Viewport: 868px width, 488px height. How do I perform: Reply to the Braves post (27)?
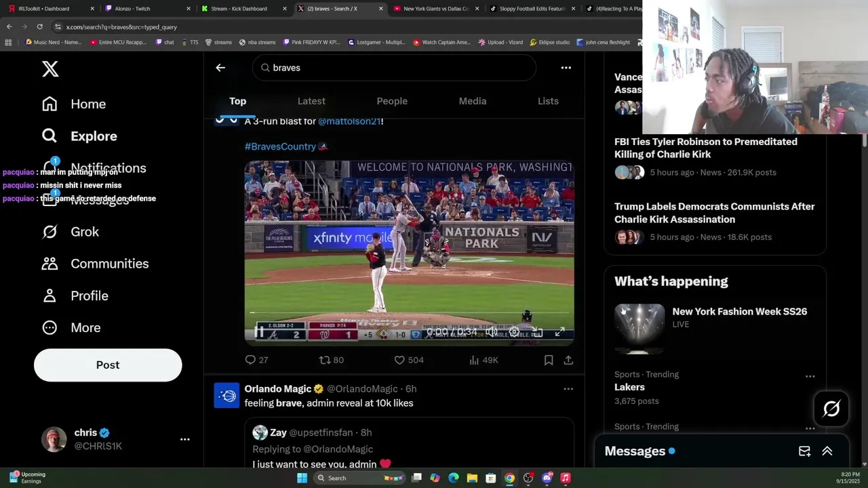click(x=256, y=360)
